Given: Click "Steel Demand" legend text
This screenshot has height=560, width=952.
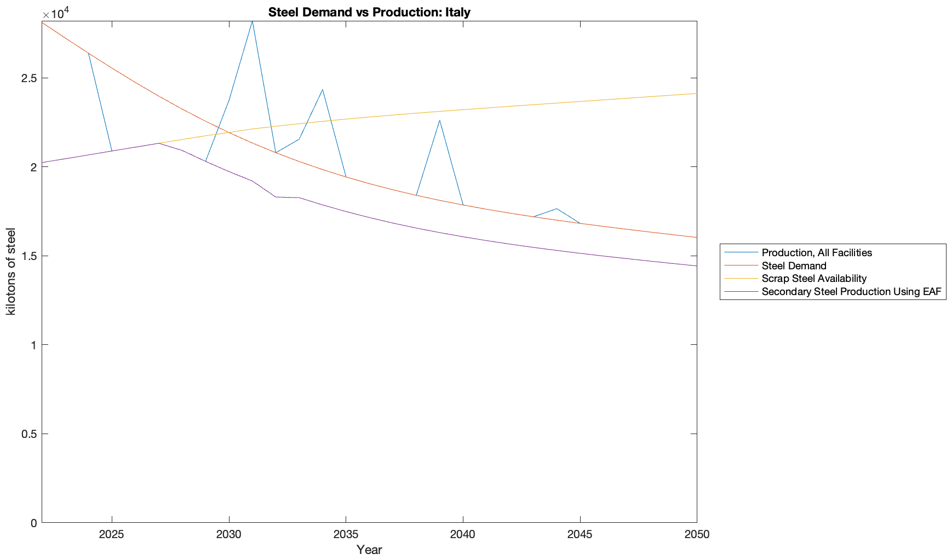Looking at the screenshot, I should click(x=794, y=265).
